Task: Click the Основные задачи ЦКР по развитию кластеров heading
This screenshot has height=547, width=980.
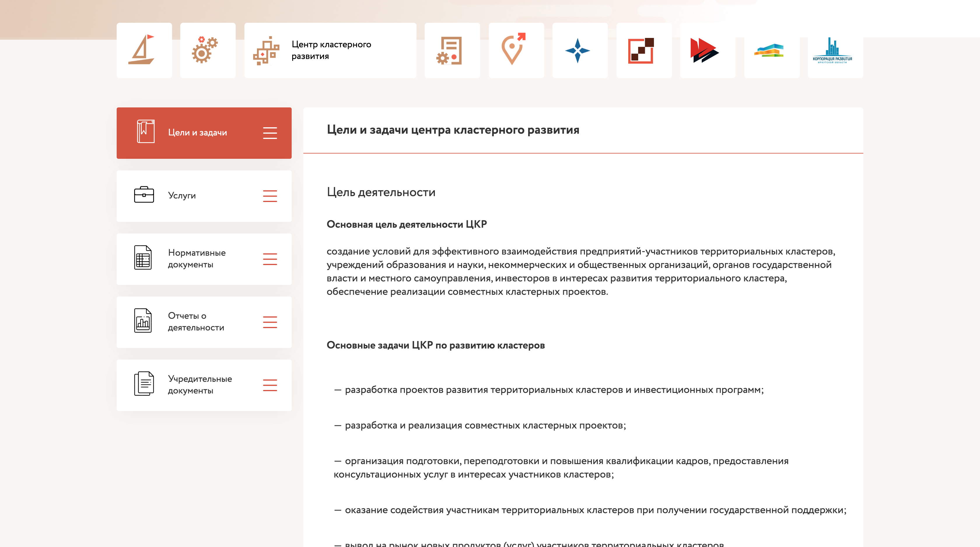Action: [435, 345]
